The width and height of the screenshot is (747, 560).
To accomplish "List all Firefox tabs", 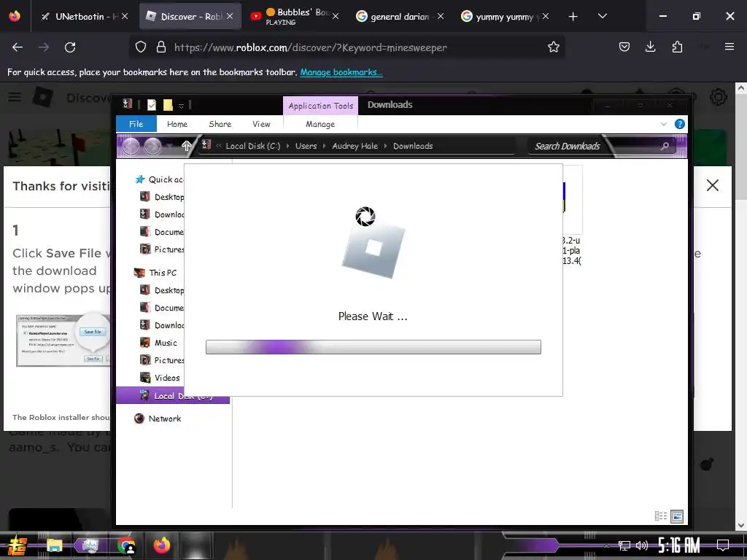I will tap(602, 16).
